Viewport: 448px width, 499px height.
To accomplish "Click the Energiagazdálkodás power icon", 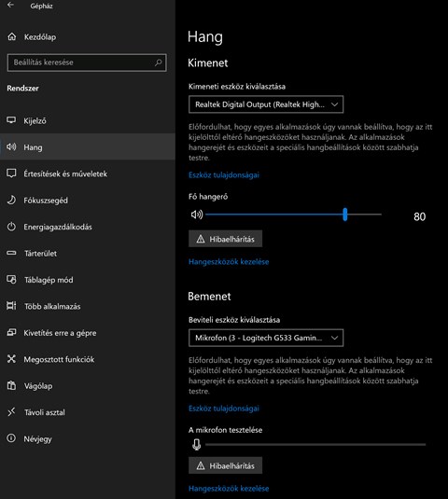I will 11,227.
